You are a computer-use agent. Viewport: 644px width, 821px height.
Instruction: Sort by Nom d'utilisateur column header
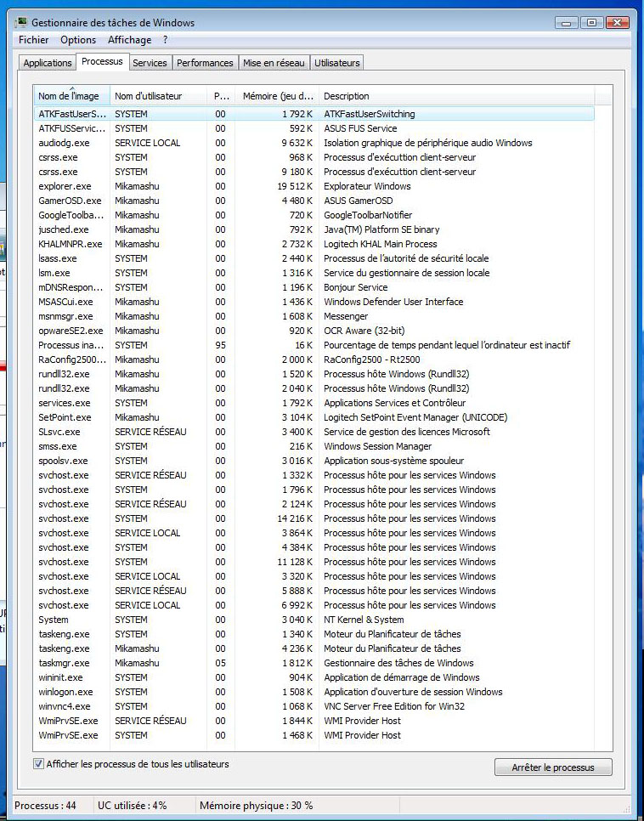158,96
